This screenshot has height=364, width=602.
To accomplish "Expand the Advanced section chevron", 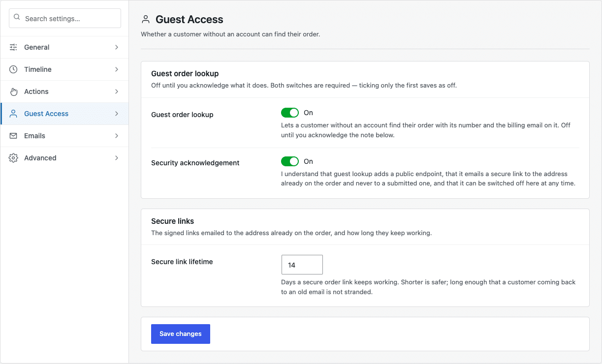I will tap(117, 158).
